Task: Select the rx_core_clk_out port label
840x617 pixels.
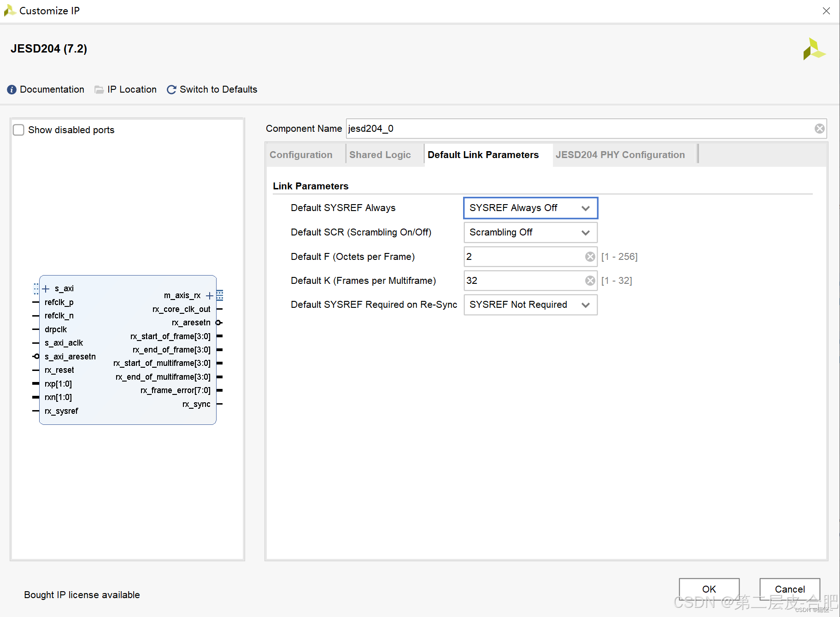Action: pos(182,309)
